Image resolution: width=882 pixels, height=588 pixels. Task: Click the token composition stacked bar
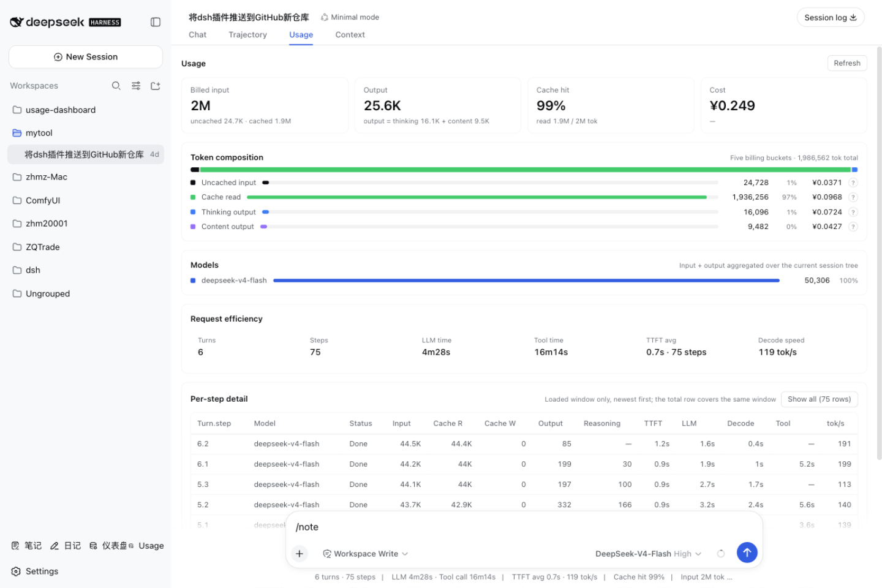click(x=524, y=170)
